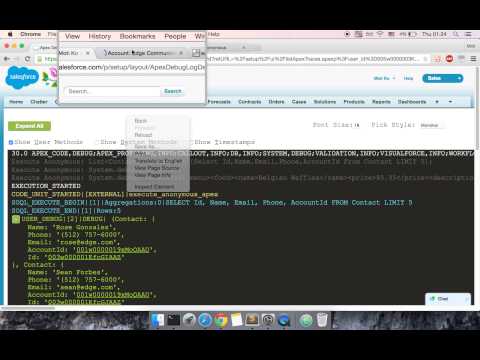Click the Wi-Fi status icon
Viewport: 480px width, 360px height.
(x=380, y=34)
